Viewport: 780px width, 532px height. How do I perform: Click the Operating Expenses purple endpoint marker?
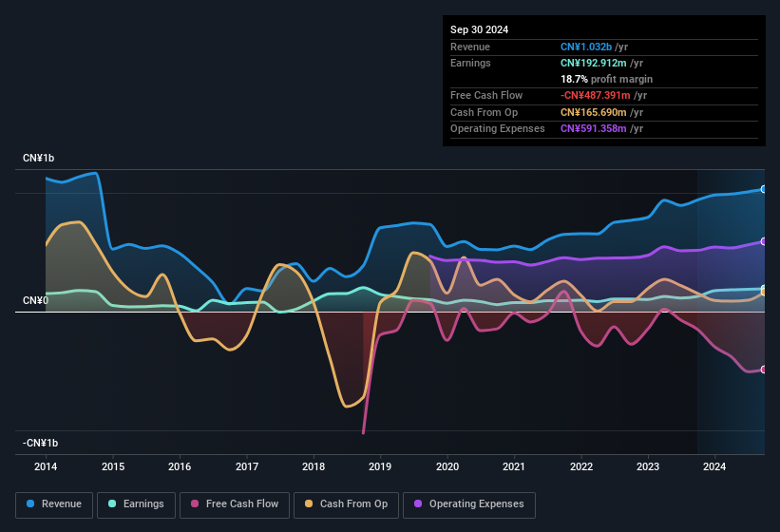tap(764, 241)
